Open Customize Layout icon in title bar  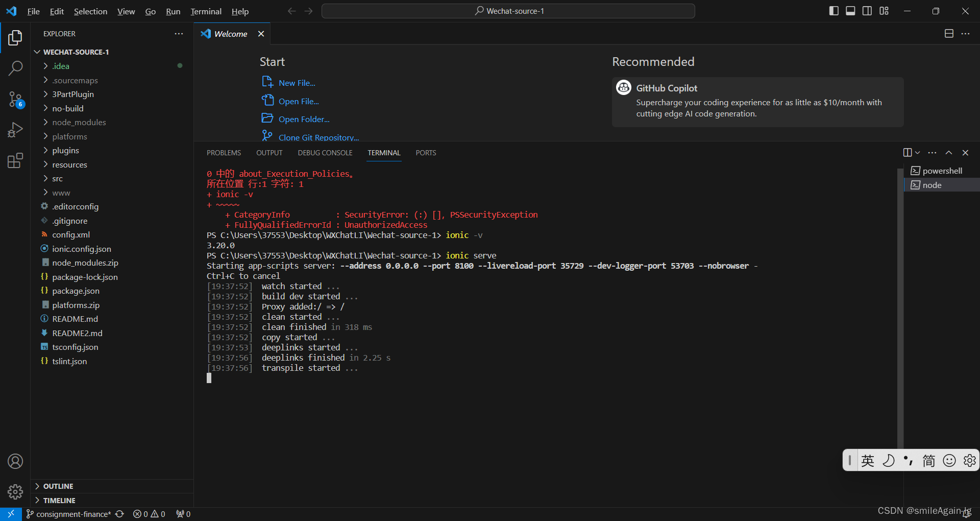point(884,11)
